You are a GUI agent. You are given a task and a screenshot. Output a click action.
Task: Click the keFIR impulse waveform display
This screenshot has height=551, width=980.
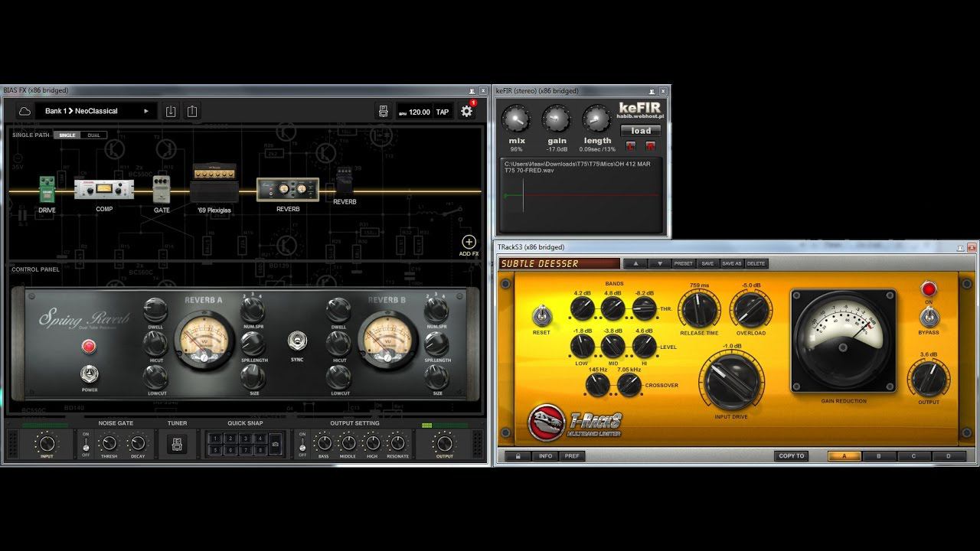[x=581, y=195]
